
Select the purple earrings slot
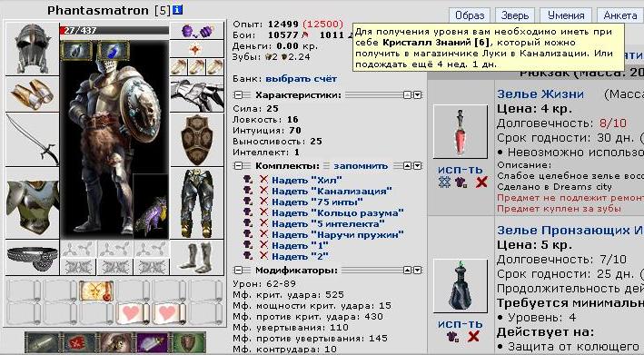point(197,31)
